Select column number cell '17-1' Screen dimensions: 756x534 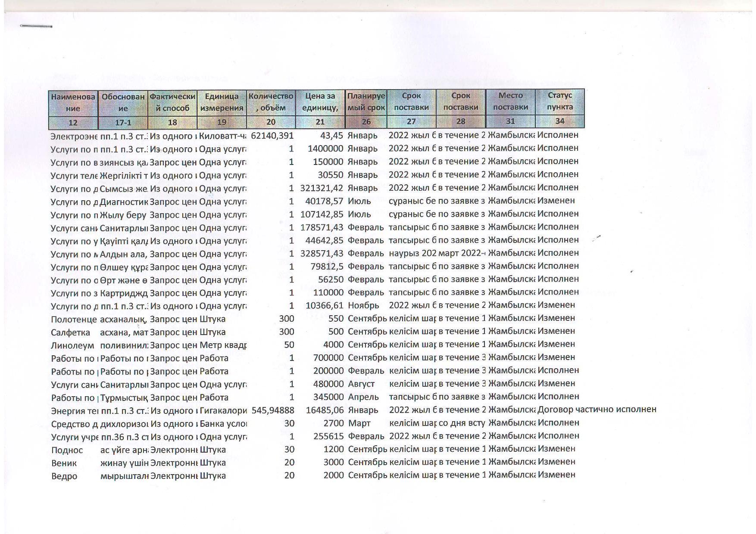123,123
